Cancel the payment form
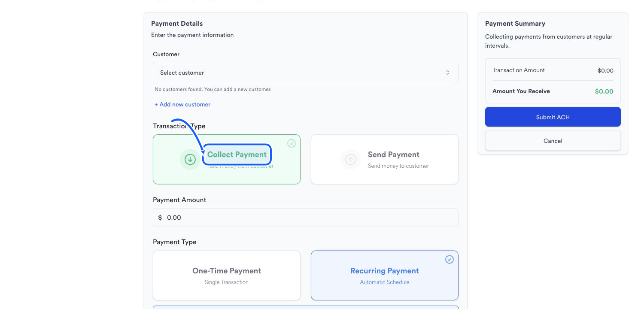This screenshot has height=309, width=644. [x=553, y=141]
